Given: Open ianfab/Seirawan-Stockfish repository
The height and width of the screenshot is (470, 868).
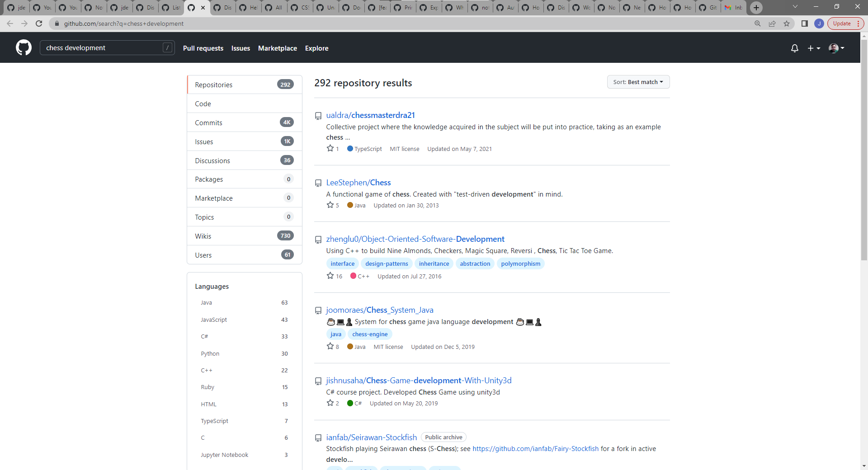Looking at the screenshot, I should coord(371,437).
